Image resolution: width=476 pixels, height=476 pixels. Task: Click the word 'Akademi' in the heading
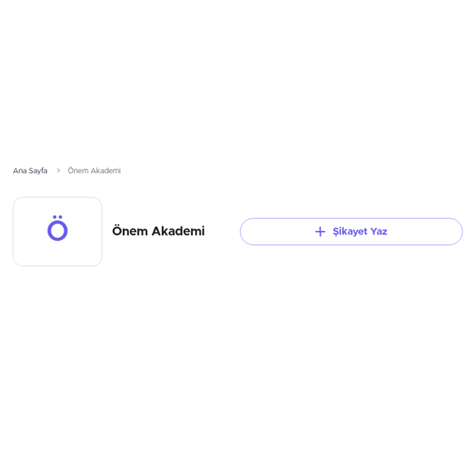tap(178, 231)
